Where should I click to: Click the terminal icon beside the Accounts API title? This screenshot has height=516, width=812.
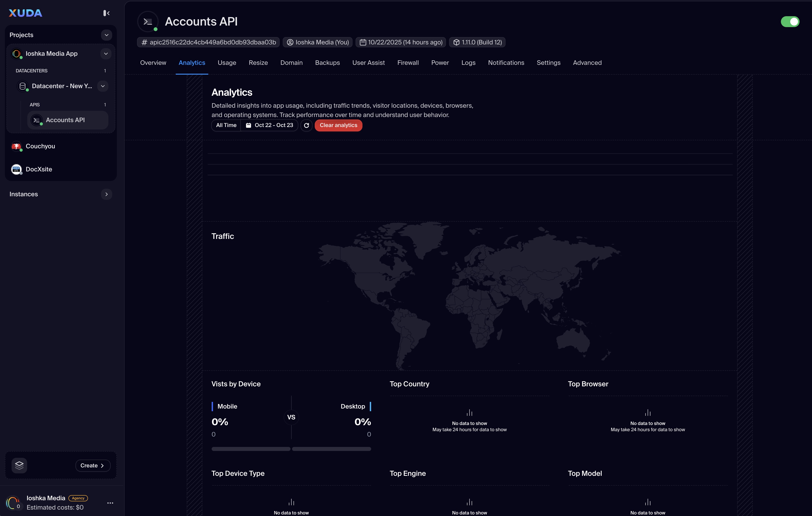(148, 22)
